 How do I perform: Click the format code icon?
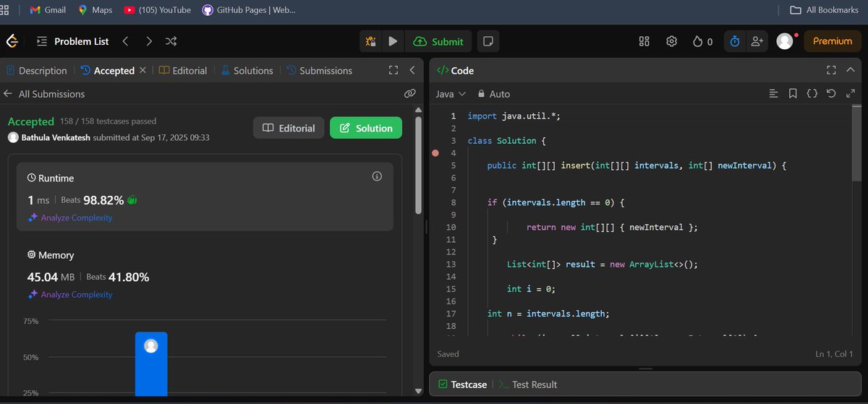773,93
